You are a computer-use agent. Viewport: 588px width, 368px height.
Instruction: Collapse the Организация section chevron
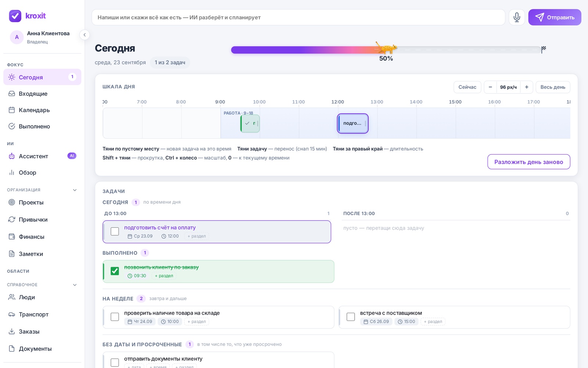point(75,190)
